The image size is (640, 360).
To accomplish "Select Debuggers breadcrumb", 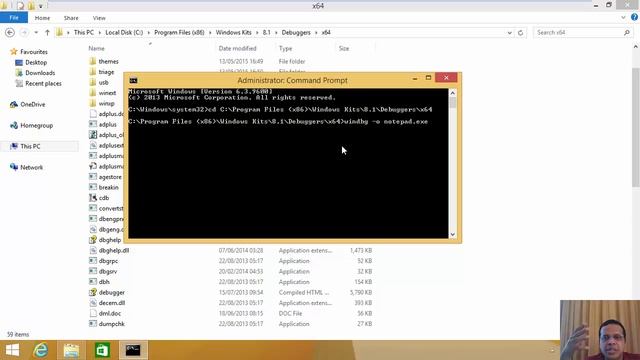I will point(296,32).
